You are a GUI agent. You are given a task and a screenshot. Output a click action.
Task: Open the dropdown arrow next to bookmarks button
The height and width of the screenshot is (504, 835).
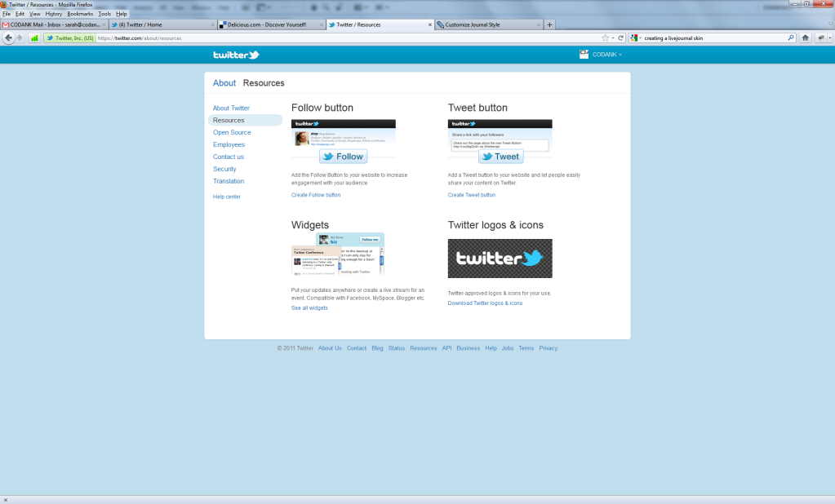coord(829,38)
